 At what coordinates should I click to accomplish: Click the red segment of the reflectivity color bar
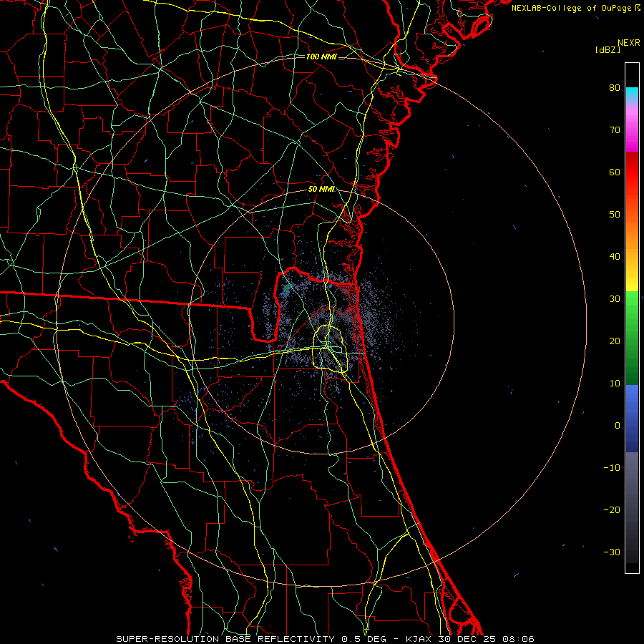pos(632,172)
